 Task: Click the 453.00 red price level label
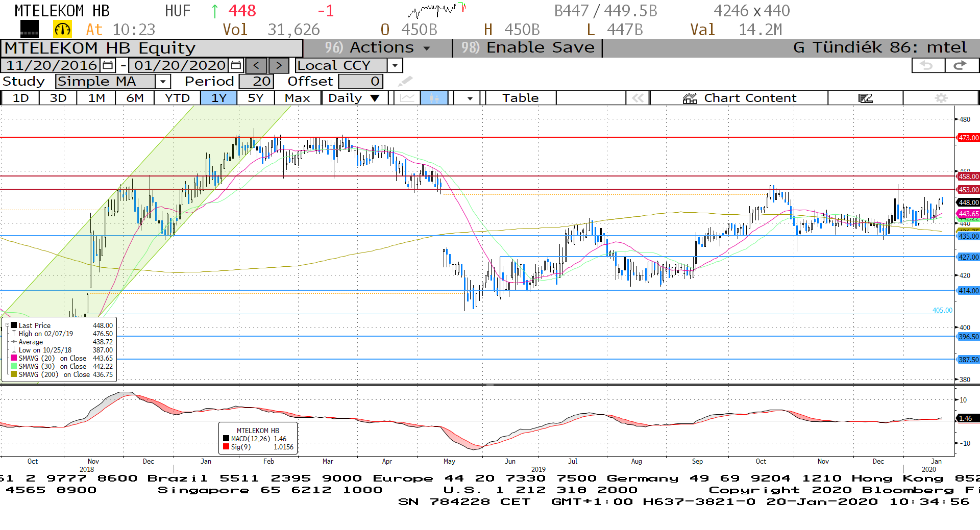968,190
